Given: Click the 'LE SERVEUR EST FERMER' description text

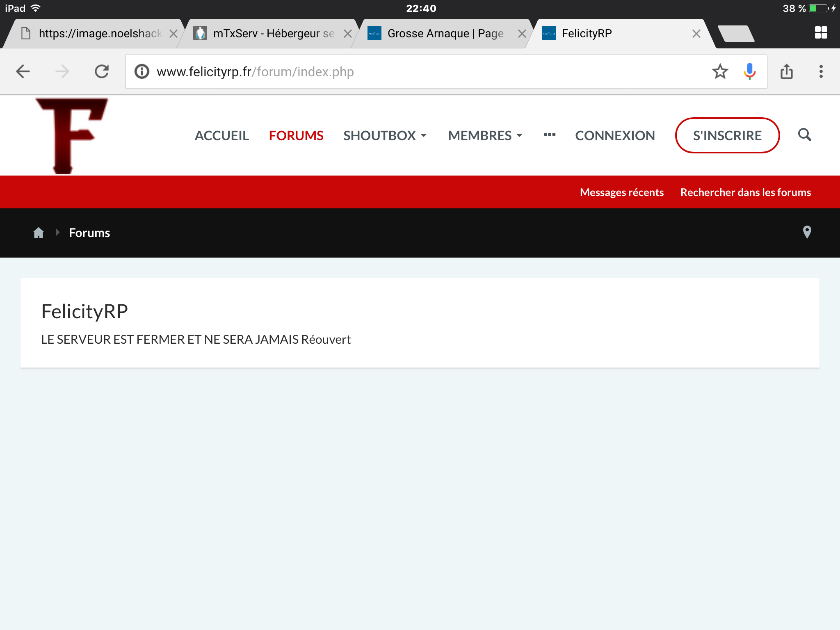Looking at the screenshot, I should [196, 339].
